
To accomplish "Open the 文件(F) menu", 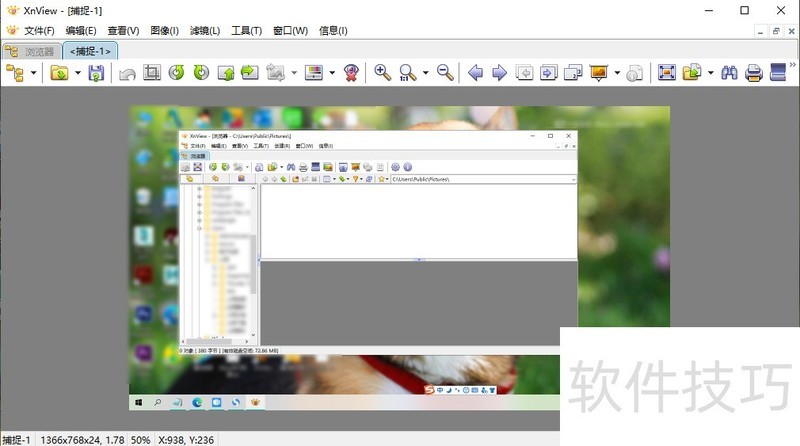I will tap(39, 31).
